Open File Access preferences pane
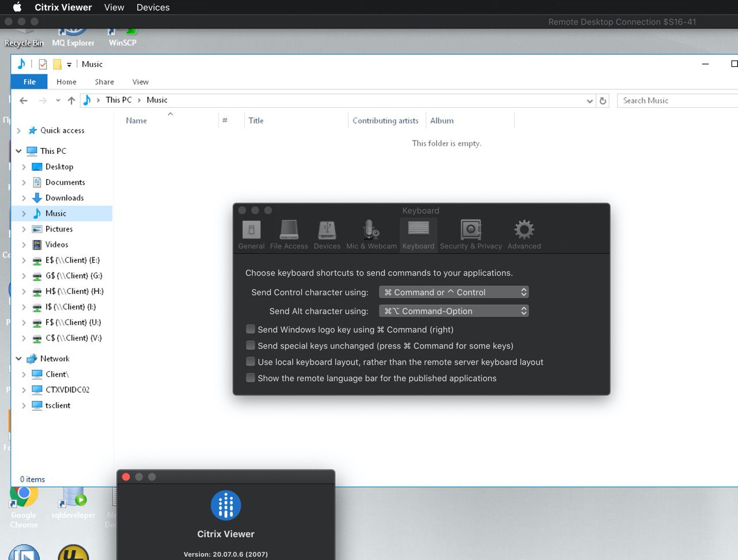 289,235
